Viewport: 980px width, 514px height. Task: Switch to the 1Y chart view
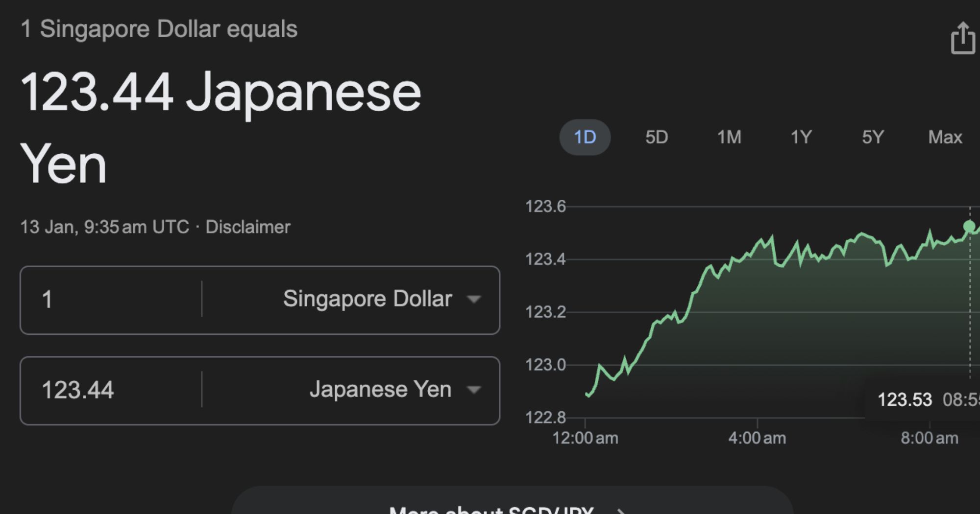coord(801,137)
